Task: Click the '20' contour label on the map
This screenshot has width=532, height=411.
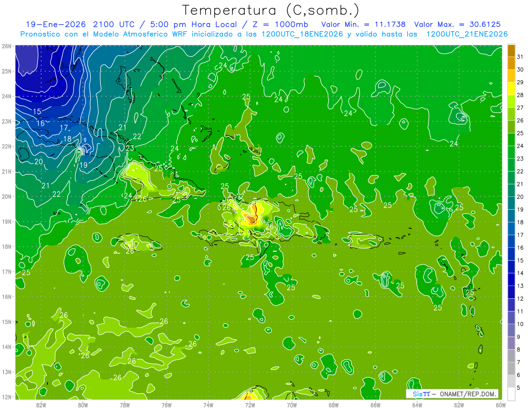Action: (39, 162)
